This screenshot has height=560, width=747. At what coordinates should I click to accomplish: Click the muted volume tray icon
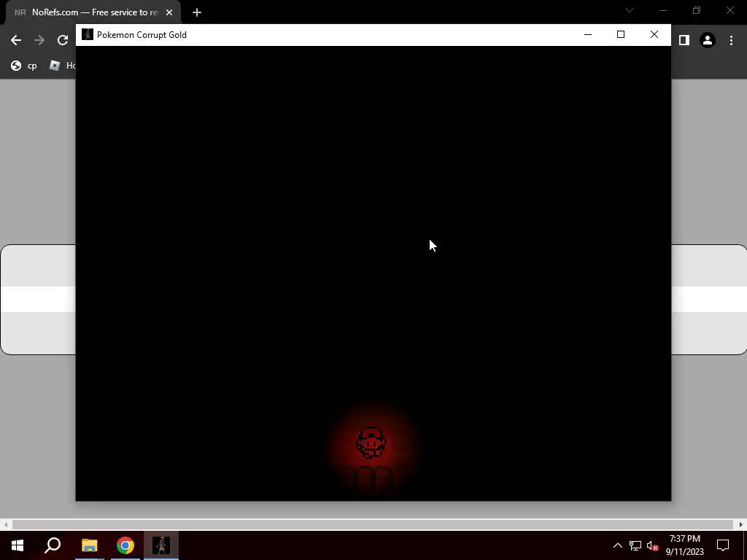(x=652, y=545)
